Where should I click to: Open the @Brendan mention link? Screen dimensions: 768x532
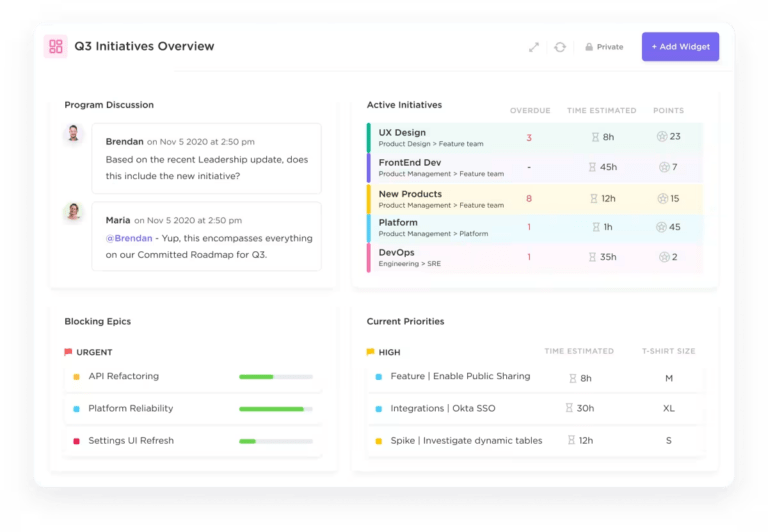129,238
